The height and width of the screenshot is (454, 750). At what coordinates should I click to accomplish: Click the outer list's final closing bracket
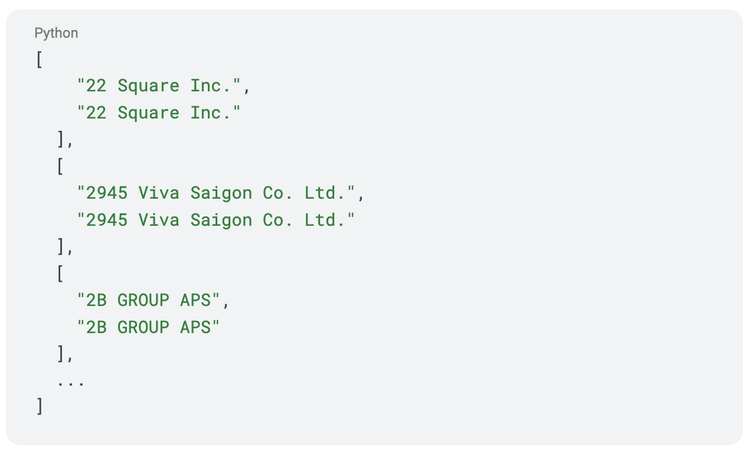pos(39,406)
